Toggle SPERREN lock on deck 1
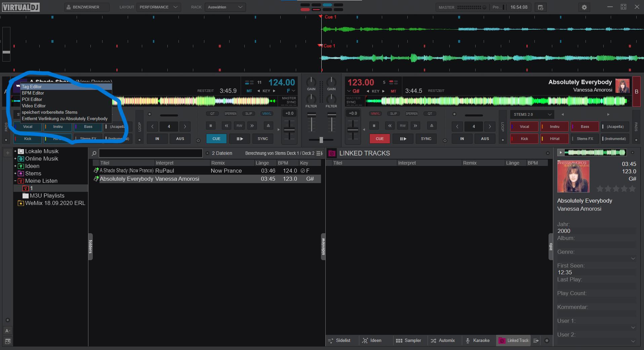The image size is (644, 350). 231,114
